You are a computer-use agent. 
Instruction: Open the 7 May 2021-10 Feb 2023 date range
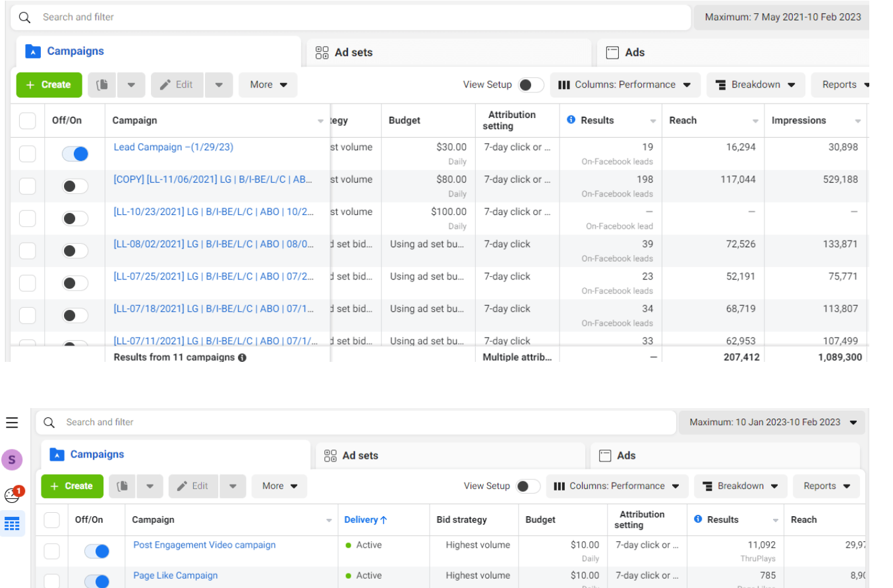pos(782,17)
